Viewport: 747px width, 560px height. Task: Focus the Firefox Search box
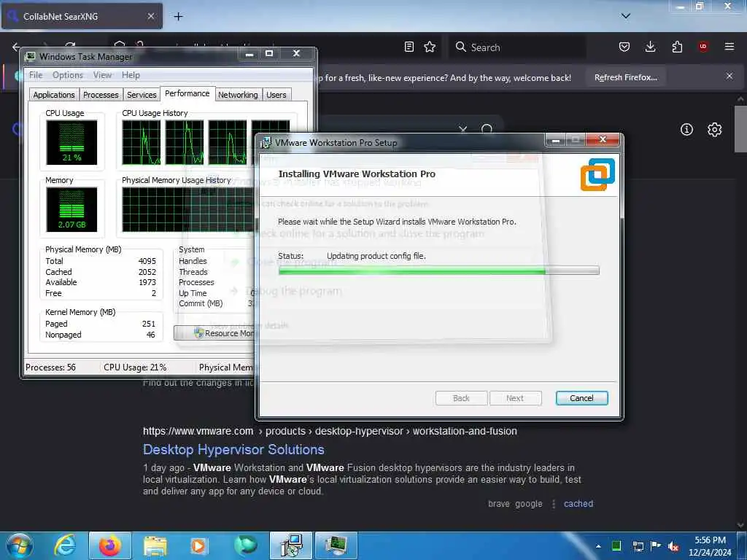[x=517, y=47]
